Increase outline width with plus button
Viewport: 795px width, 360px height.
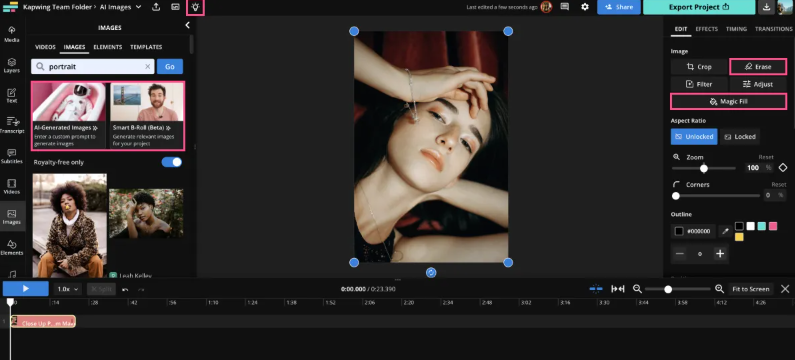tap(720, 254)
